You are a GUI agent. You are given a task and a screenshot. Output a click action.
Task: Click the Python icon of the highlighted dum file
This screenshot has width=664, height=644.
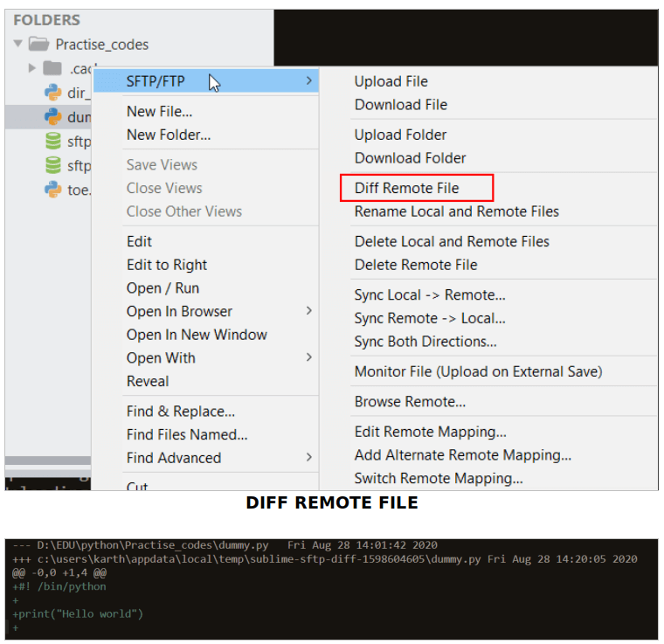pyautogui.click(x=52, y=116)
